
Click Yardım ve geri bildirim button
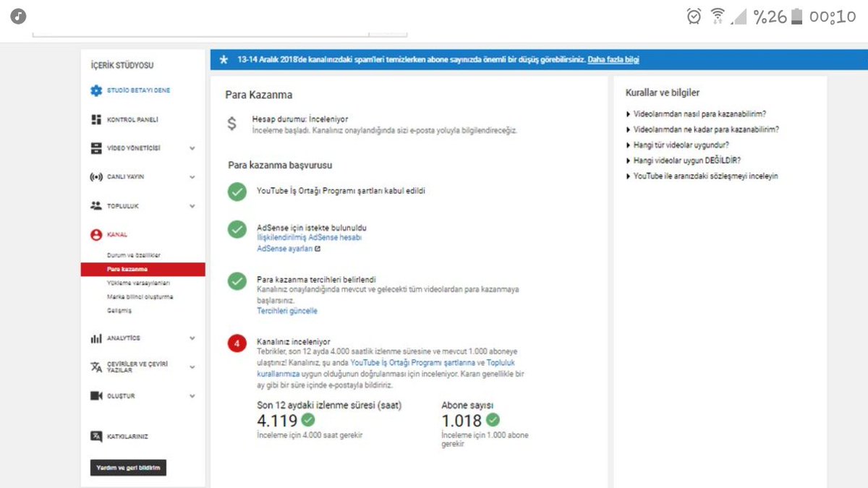coord(128,468)
